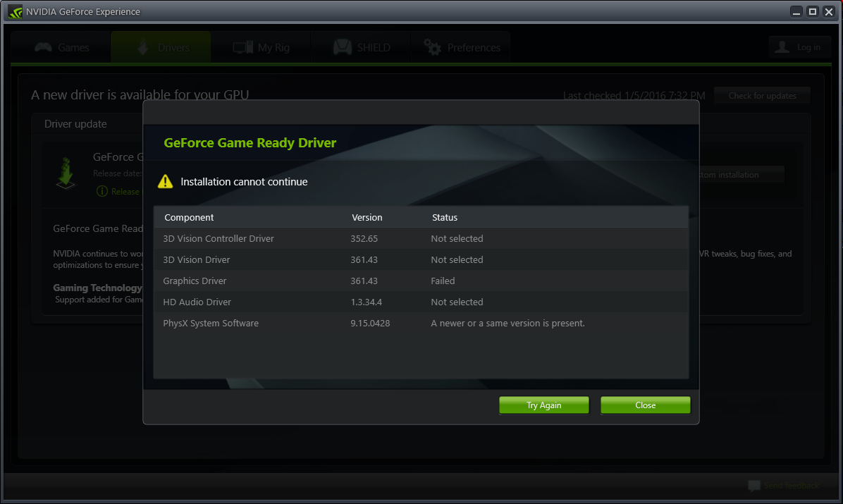Select the HD Audio Driver row
843x504 pixels.
(x=421, y=302)
